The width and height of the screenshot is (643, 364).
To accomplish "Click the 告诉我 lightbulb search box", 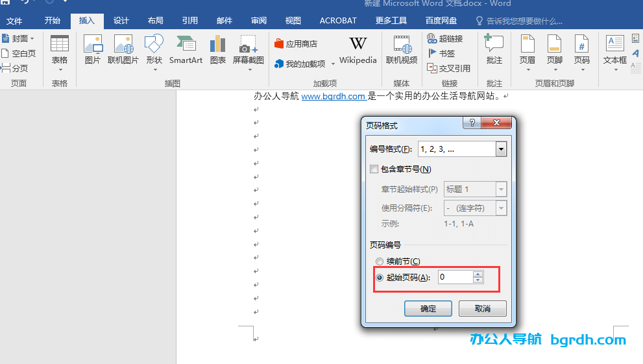I will [x=519, y=21].
